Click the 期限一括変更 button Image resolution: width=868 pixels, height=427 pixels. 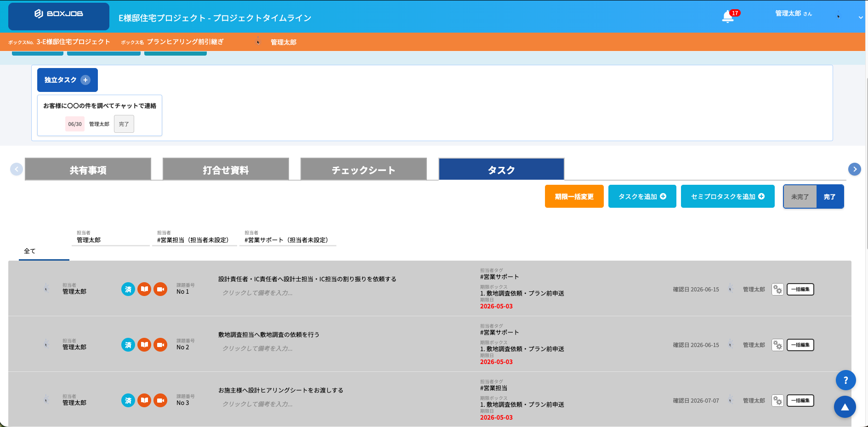tap(574, 196)
